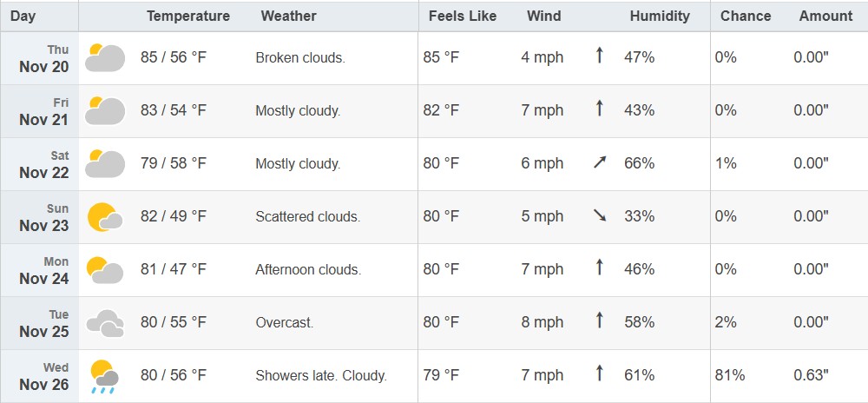868x403 pixels.
Task: Click the Mon Nov 24 weather icon
Action: pos(105,270)
